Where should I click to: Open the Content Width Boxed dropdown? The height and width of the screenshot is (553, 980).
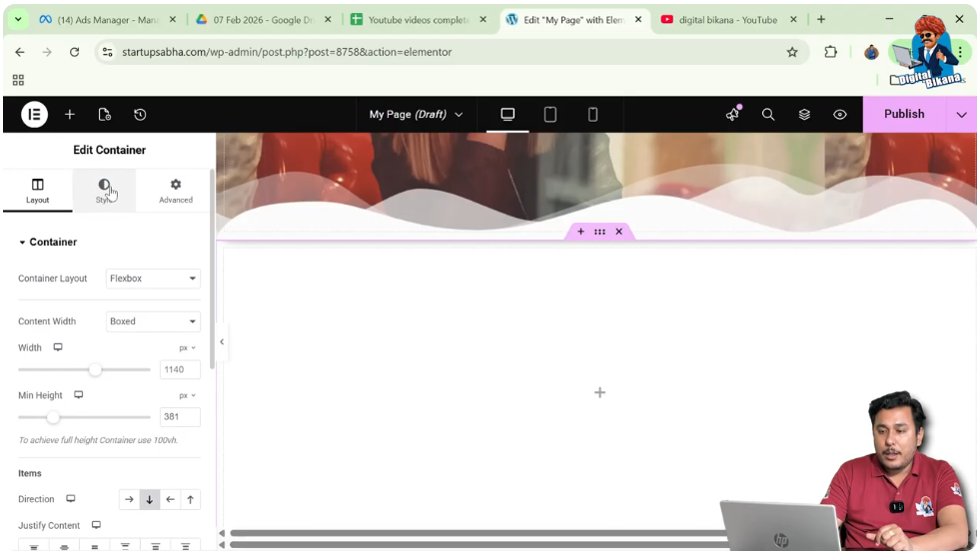point(153,321)
